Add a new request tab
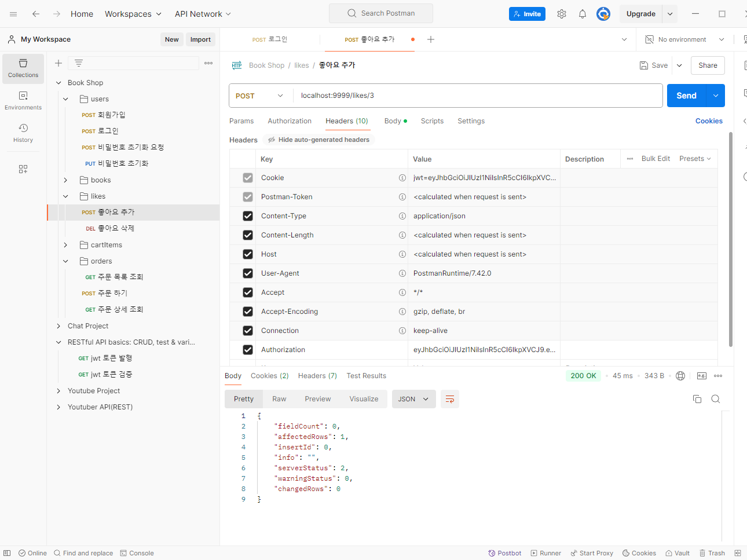747x560 pixels. tap(431, 39)
